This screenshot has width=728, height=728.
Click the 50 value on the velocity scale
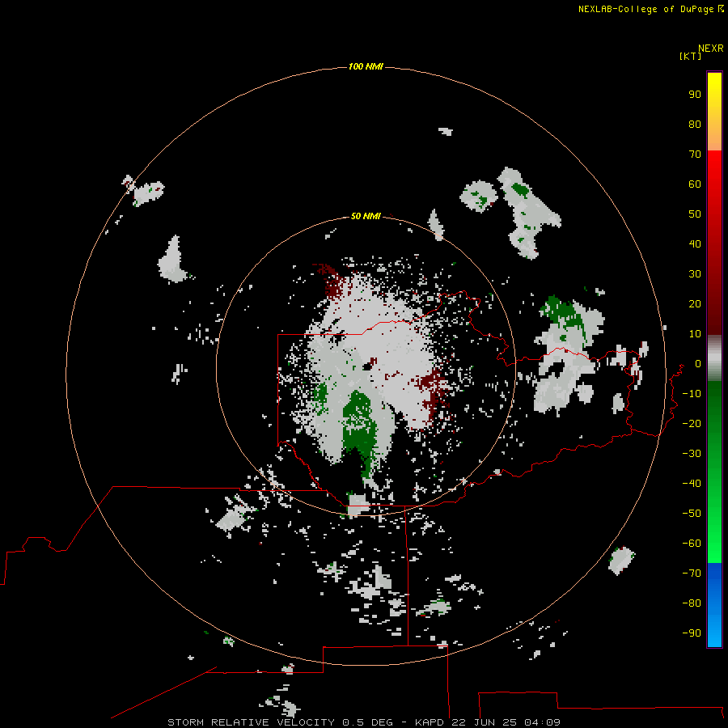pos(695,214)
